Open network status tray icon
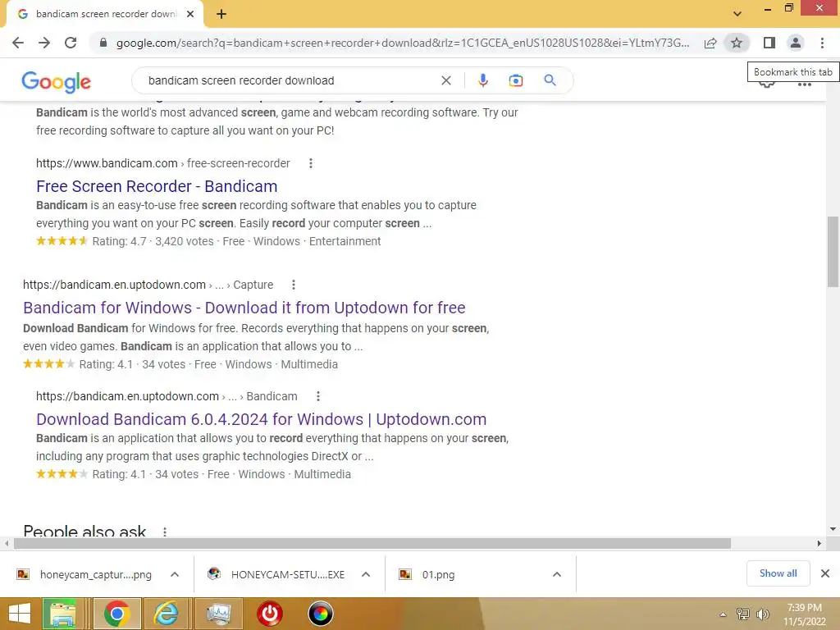Image resolution: width=840 pixels, height=630 pixels. [x=743, y=614]
